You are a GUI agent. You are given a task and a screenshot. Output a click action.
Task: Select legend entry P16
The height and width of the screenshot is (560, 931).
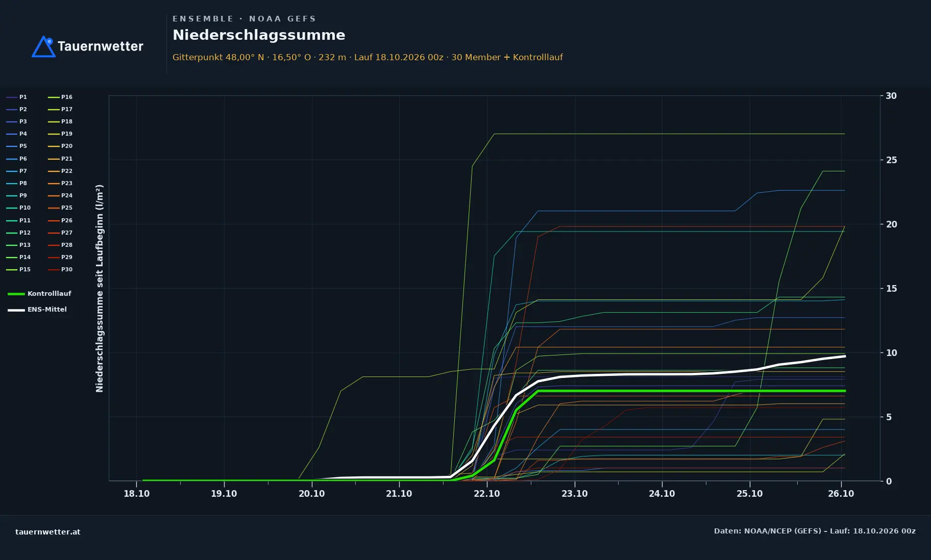click(60, 97)
